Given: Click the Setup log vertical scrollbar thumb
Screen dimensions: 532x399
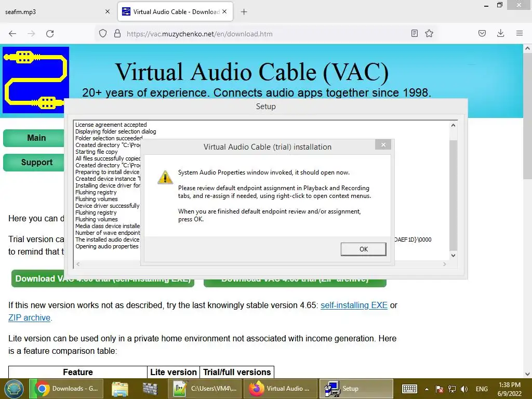Looking at the screenshot, I should (453, 195).
